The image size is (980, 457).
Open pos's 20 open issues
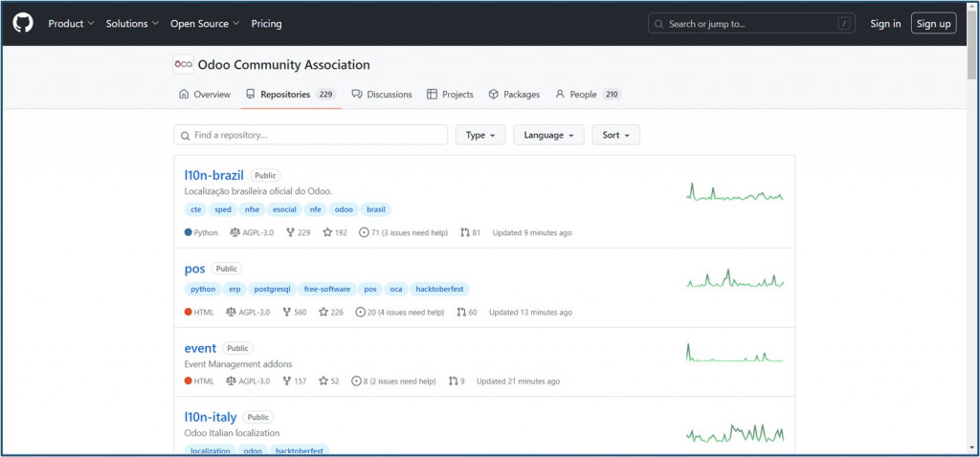400,313
